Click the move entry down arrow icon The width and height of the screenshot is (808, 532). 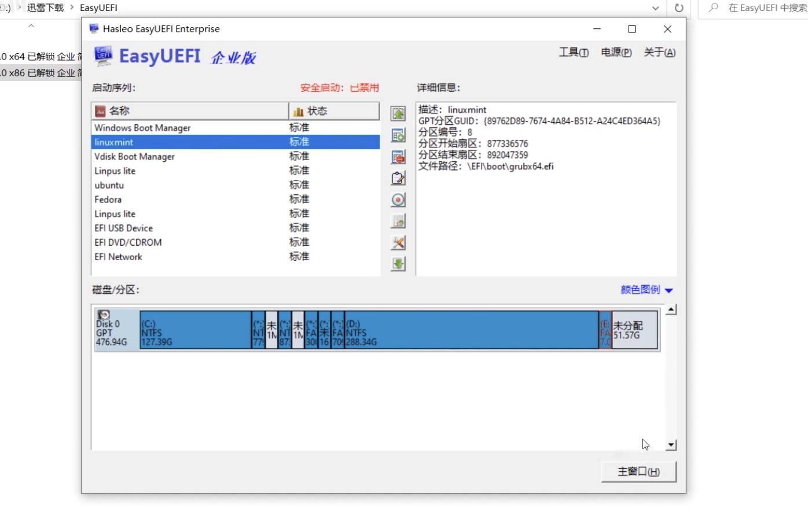click(x=398, y=264)
